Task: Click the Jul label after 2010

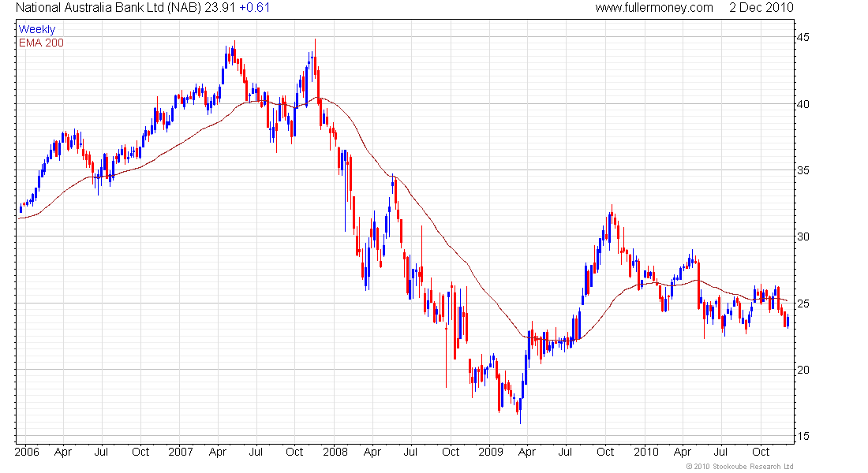Action: tap(720, 452)
